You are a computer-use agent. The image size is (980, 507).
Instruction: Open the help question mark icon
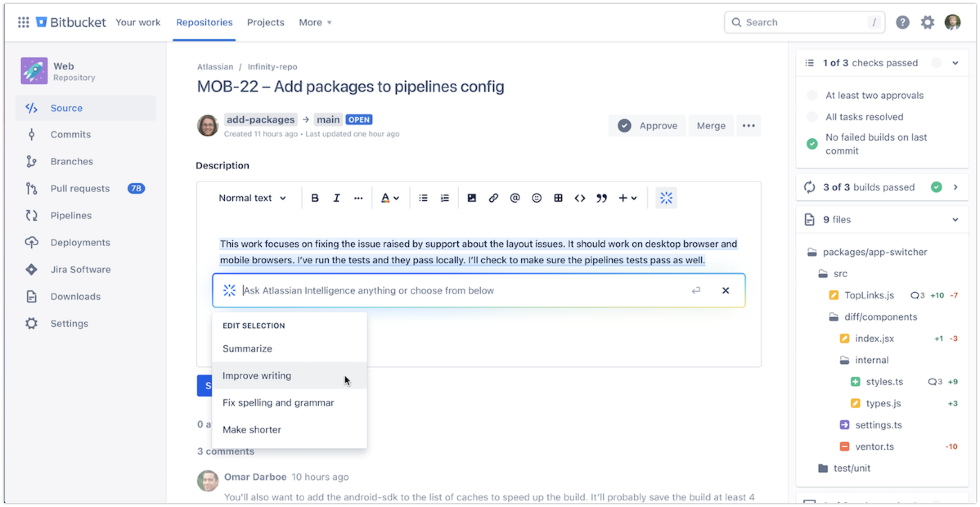coord(902,22)
